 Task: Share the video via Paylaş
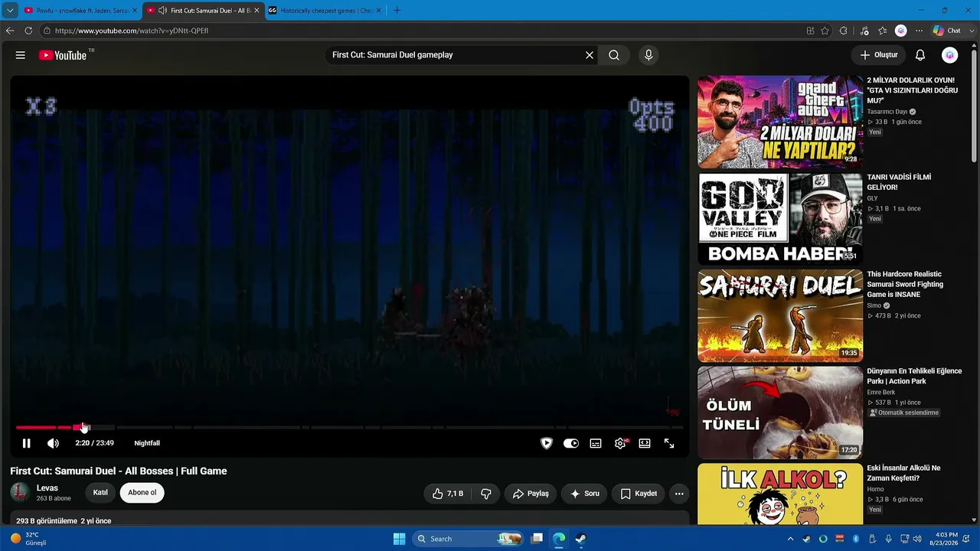pos(531,494)
